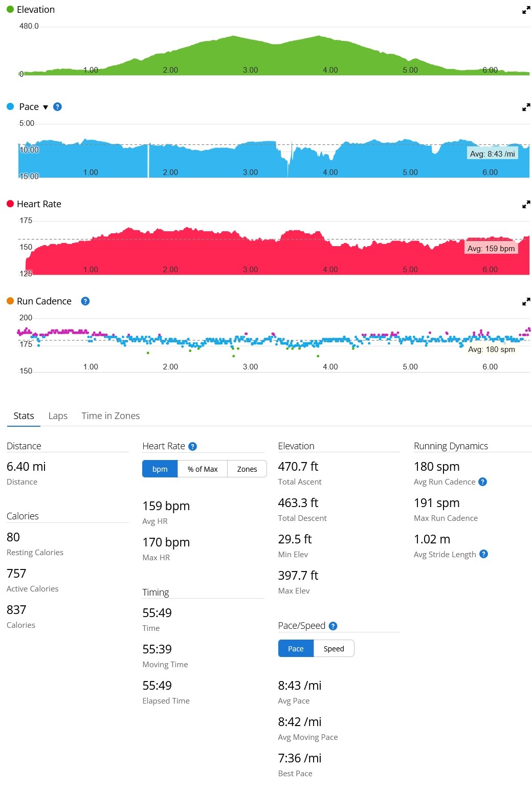532x789 pixels.
Task: Expand the Elevation chart to fullscreen
Action: pos(526,10)
